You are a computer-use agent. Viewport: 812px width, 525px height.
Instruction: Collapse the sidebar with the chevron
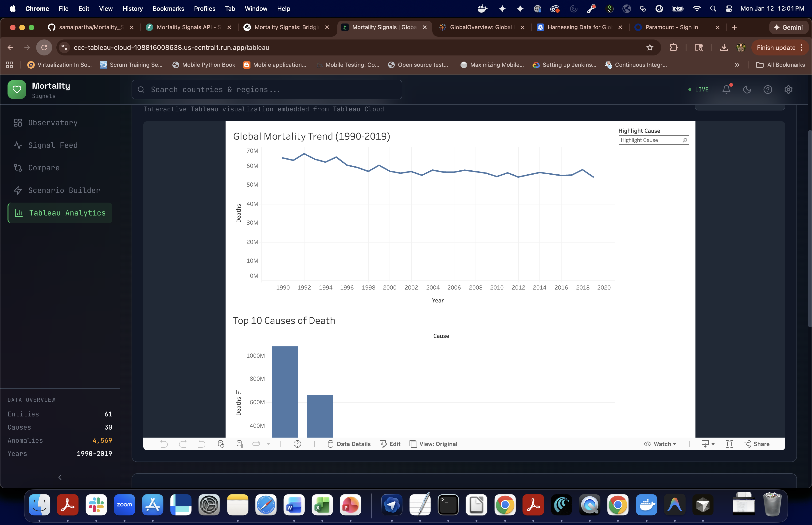pyautogui.click(x=60, y=477)
